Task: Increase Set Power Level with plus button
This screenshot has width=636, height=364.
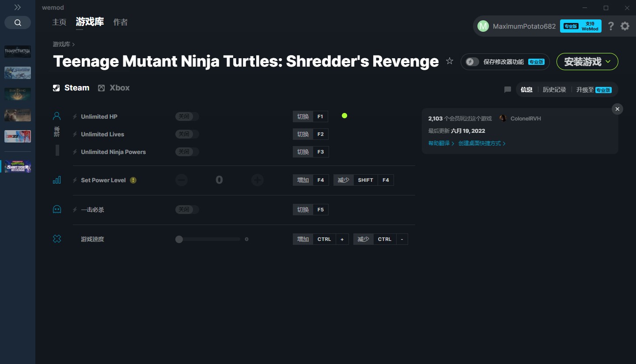Action: point(257,180)
